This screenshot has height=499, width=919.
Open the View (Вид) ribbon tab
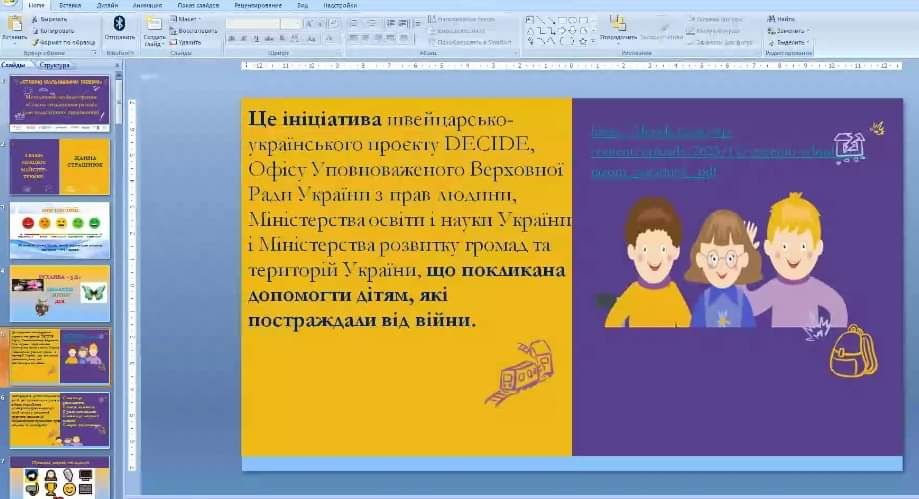coord(302,5)
